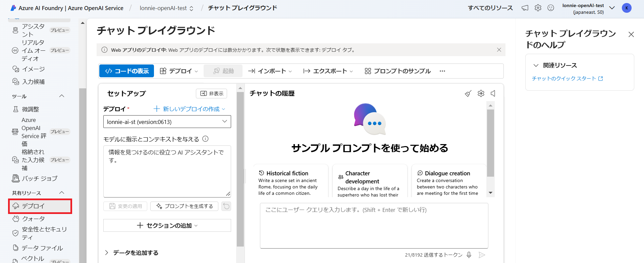Open プロンプトのサンプル from toolbar
Viewport: 644px width, 263px height.
point(397,71)
